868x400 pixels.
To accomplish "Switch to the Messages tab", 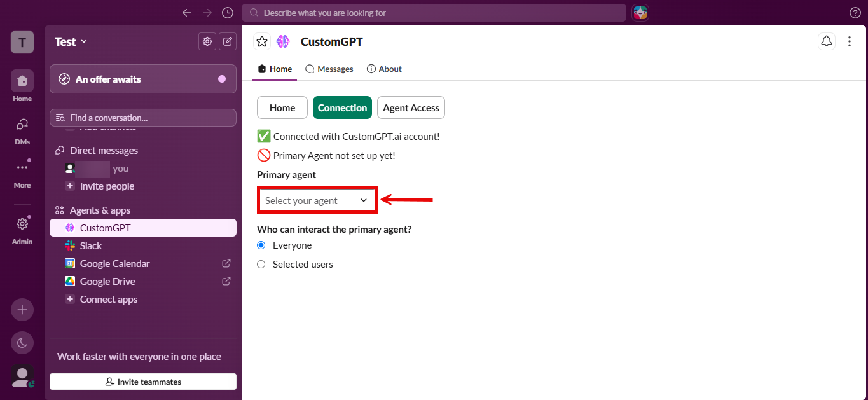I will [x=329, y=69].
